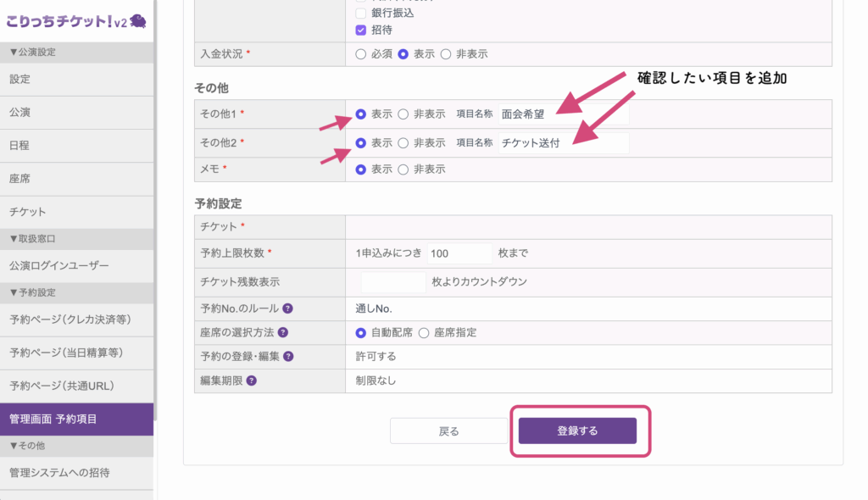Click the help icon next to 座席の選択方法
Image resolution: width=868 pixels, height=500 pixels.
pyautogui.click(x=283, y=332)
